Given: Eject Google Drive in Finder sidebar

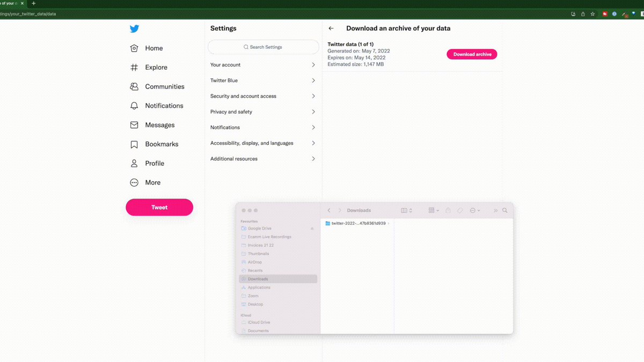Looking at the screenshot, I should click(x=312, y=228).
